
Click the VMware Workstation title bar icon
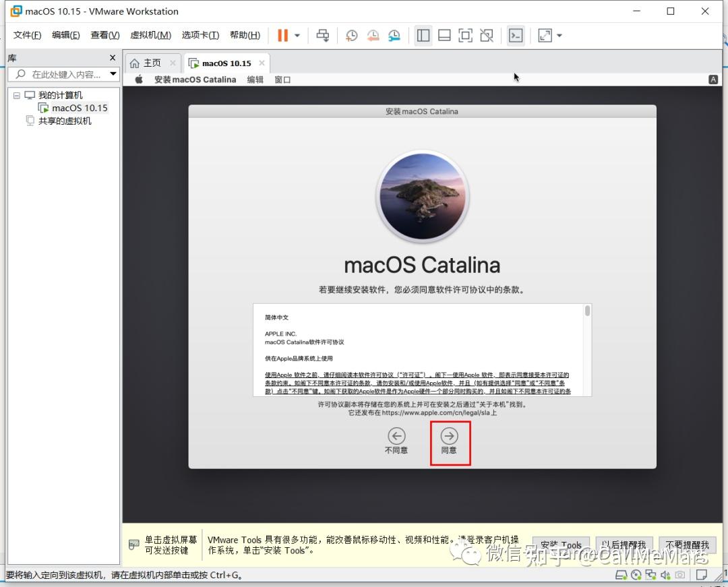(x=16, y=11)
